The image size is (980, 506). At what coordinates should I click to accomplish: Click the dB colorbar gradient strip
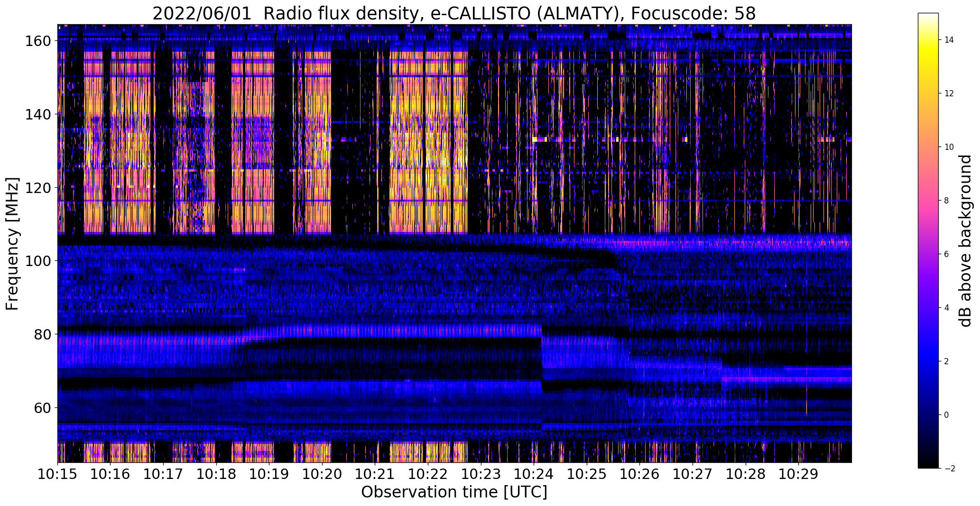(x=928, y=241)
